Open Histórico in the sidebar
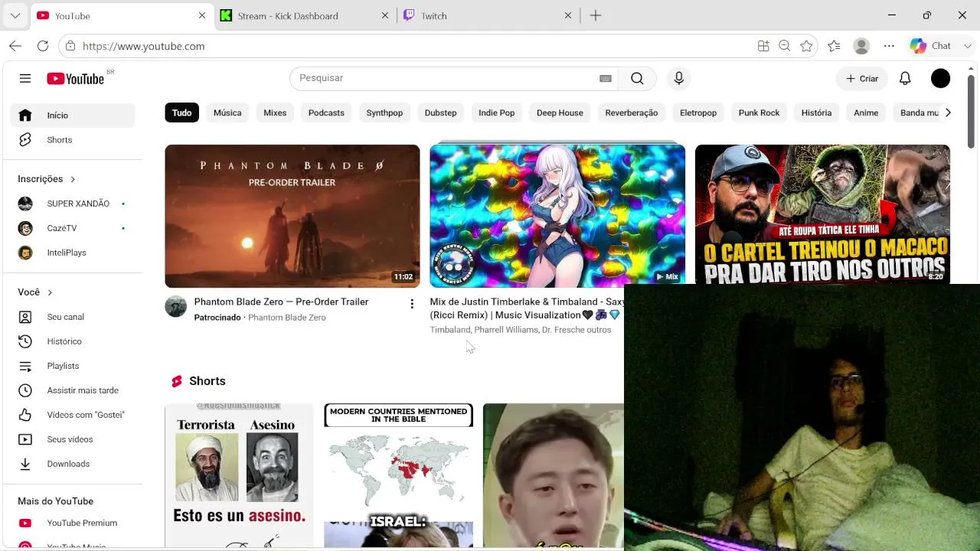The width and height of the screenshot is (980, 551). point(73,341)
